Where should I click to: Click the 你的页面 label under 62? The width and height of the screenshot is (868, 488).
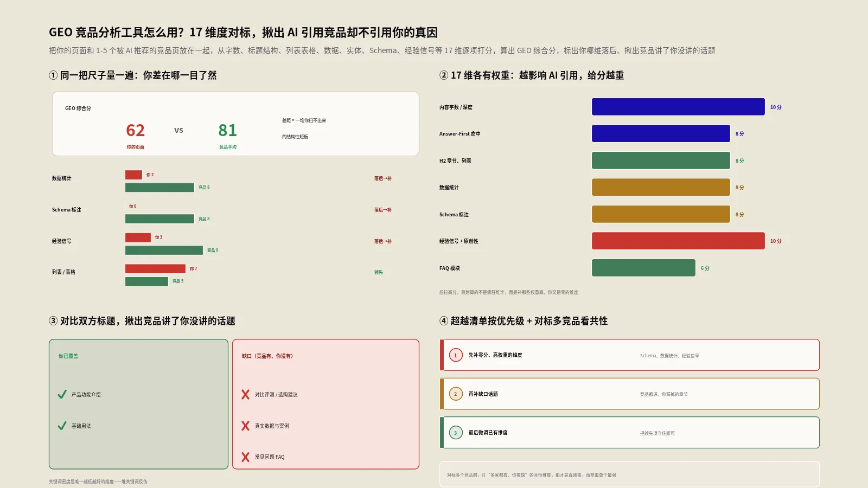pyautogui.click(x=136, y=147)
